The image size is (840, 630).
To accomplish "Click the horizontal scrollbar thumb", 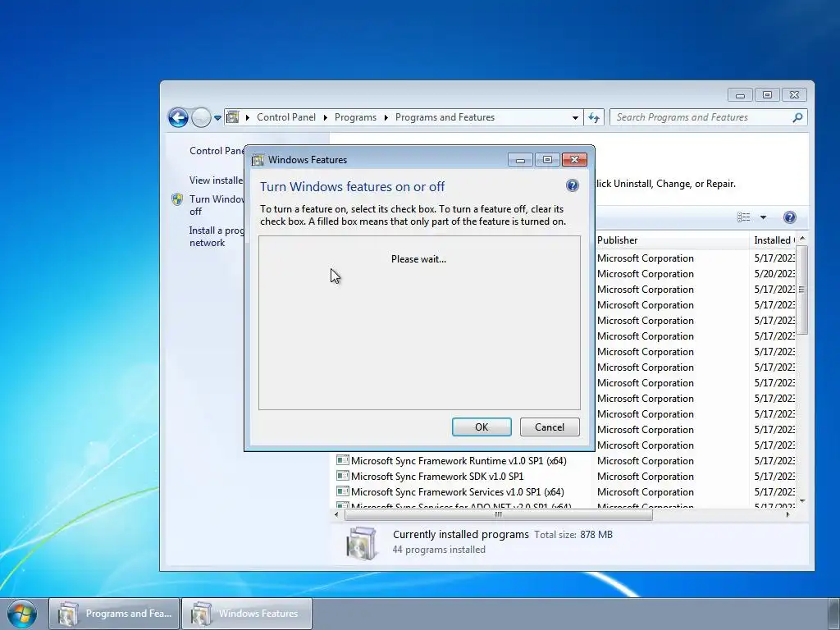I will pos(498,515).
